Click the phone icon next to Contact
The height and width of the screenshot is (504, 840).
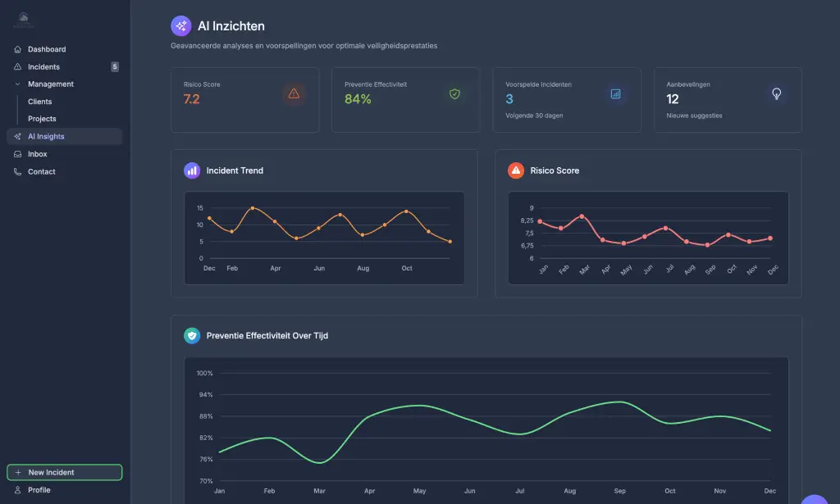pos(18,171)
